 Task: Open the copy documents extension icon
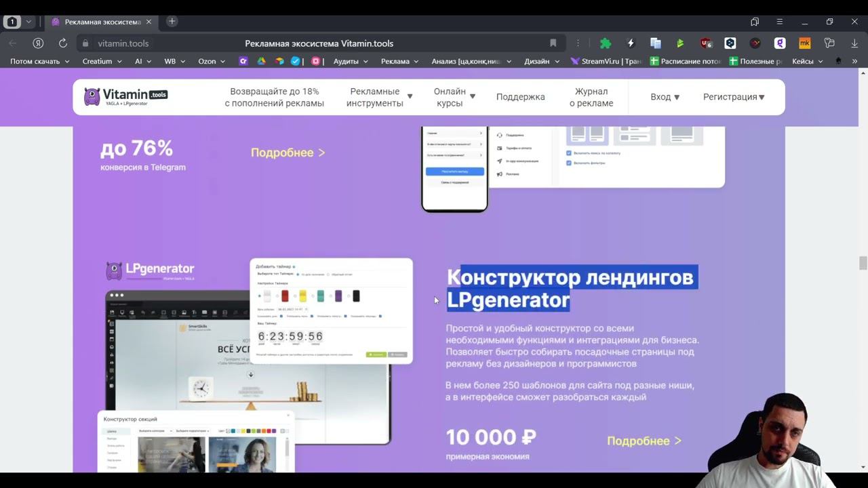[x=655, y=43]
